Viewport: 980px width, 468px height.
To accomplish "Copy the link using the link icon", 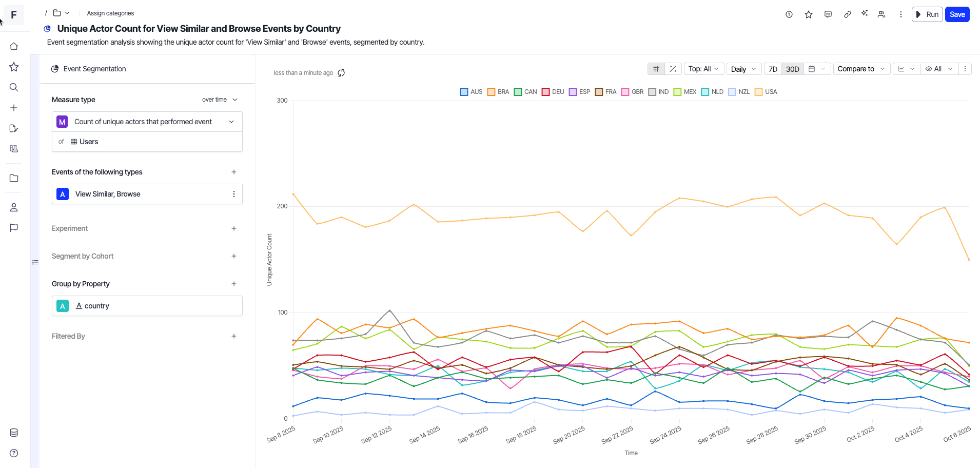I will coord(848,14).
